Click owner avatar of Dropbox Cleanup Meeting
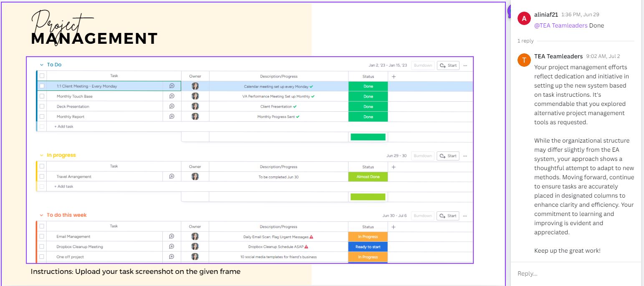644x286 pixels. click(x=195, y=247)
